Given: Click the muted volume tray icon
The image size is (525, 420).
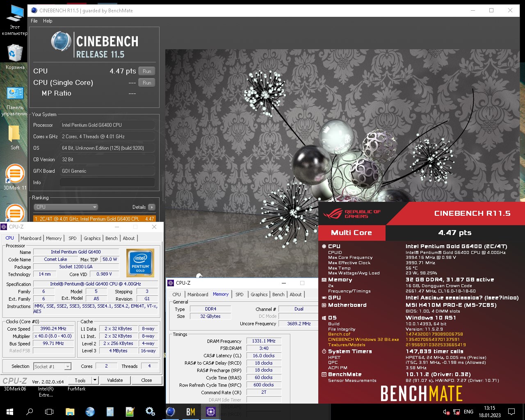Looking at the screenshot, I should [446, 412].
